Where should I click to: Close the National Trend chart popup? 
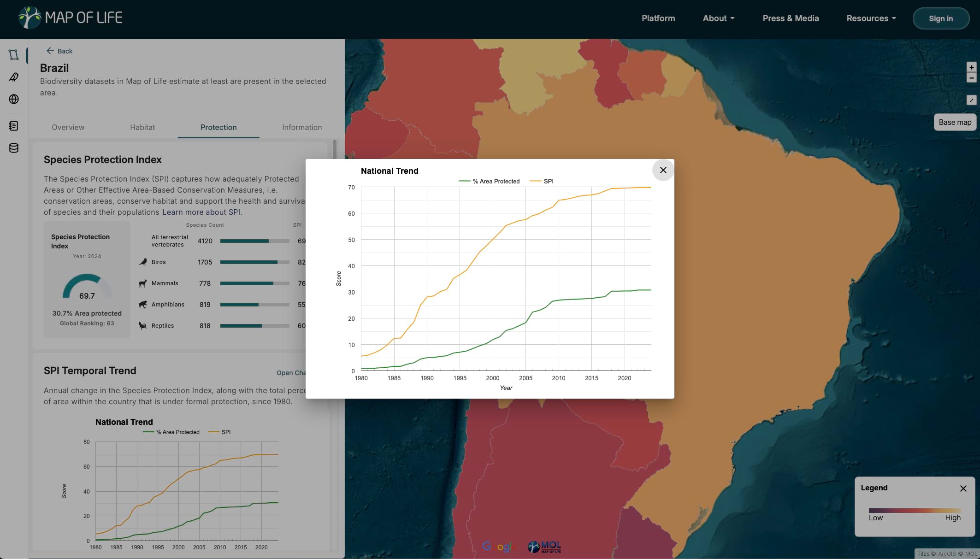point(663,170)
